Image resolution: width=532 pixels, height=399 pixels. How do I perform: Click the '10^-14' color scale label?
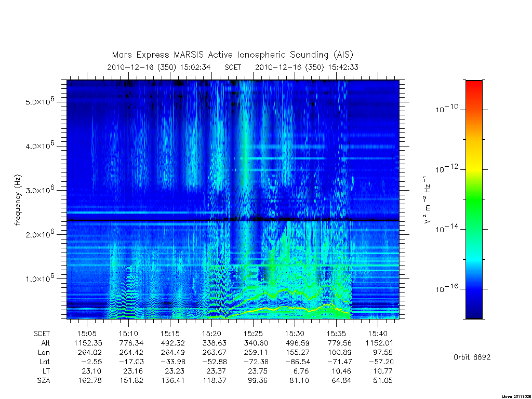[447, 229]
